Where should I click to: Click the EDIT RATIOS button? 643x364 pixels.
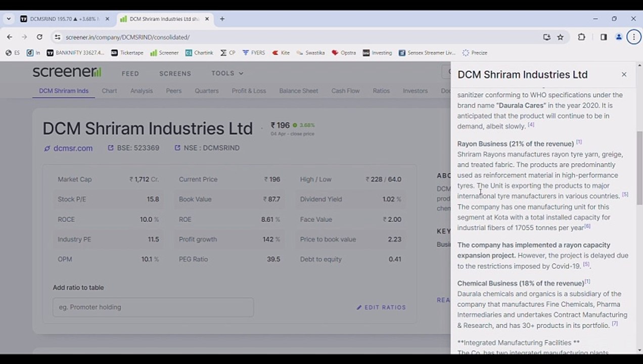381,307
